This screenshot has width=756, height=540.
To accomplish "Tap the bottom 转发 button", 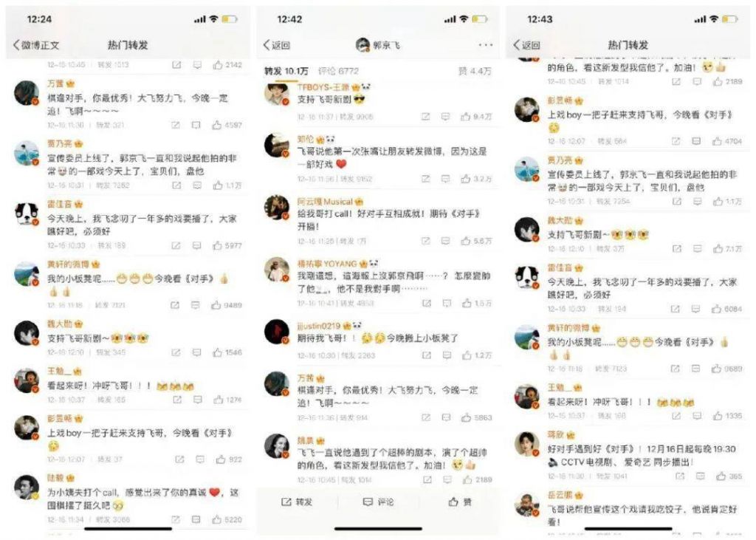I will pos(297,502).
